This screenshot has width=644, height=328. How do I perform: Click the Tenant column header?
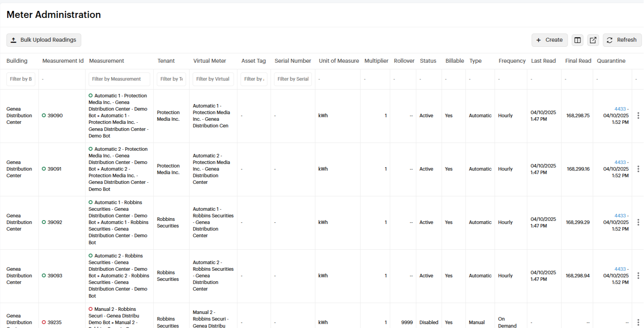(166, 61)
